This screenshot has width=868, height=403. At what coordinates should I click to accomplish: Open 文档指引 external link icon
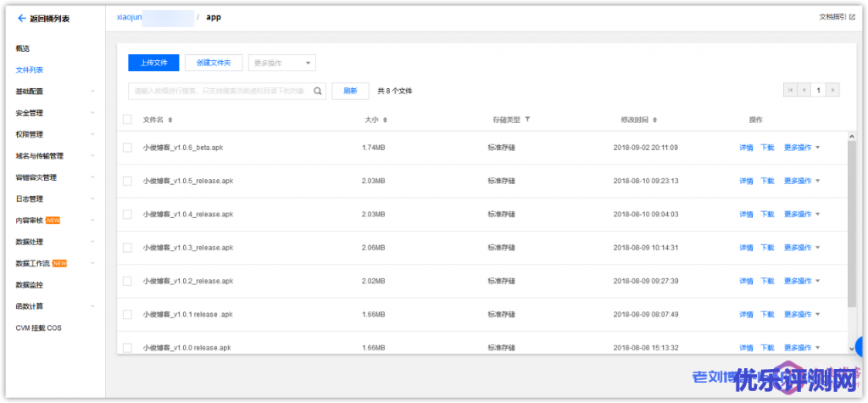coord(852,16)
